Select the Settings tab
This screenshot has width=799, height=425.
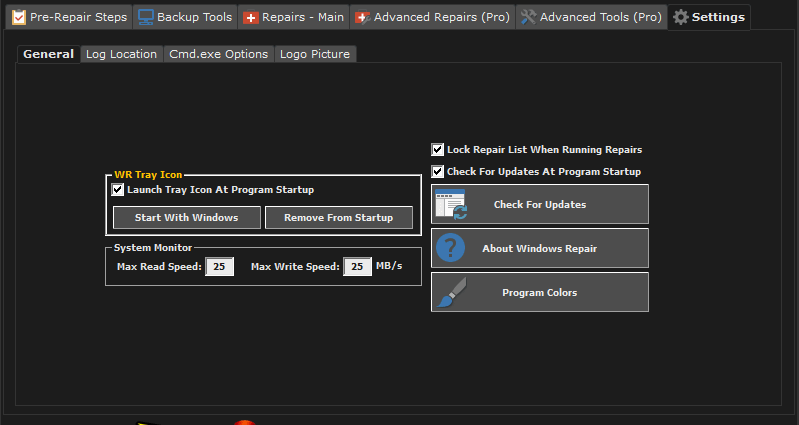(x=709, y=17)
